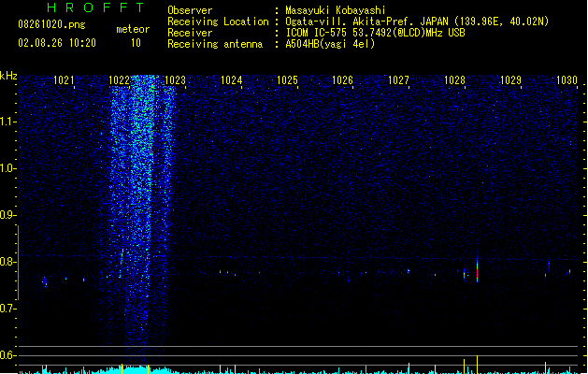This screenshot has height=374, width=588.
Task: Click the 1025 time axis label
Action: [x=287, y=80]
